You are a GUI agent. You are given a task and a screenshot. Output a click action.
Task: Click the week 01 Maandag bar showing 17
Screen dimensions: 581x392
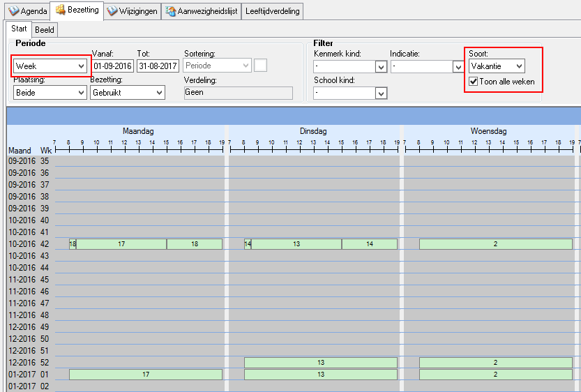tap(145, 375)
